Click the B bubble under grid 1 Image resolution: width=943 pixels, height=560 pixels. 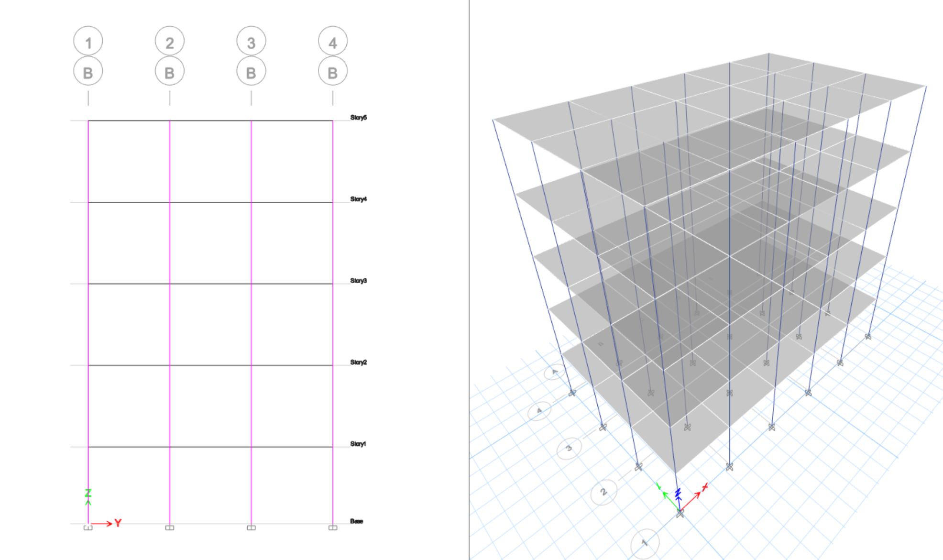(88, 71)
